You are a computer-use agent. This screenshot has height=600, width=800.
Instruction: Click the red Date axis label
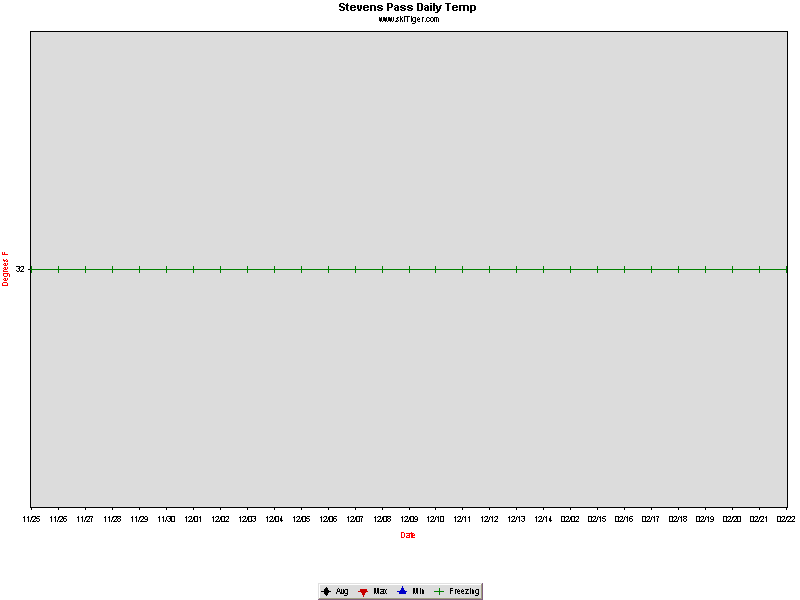(408, 535)
